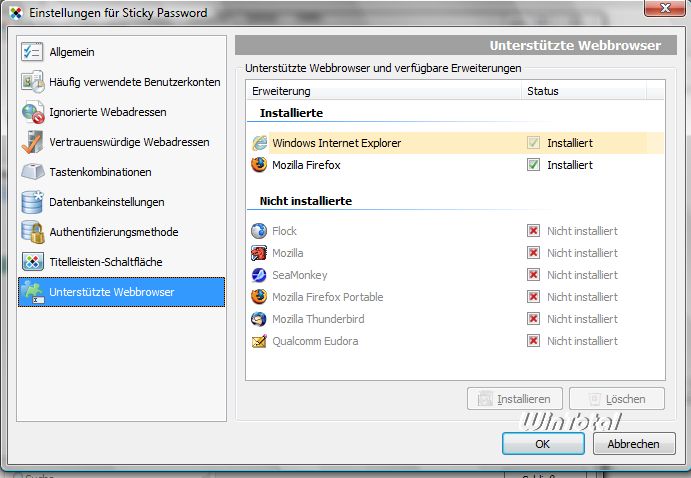Select the Windows Internet Explorer row text
The height and width of the screenshot is (478, 691).
point(337,143)
